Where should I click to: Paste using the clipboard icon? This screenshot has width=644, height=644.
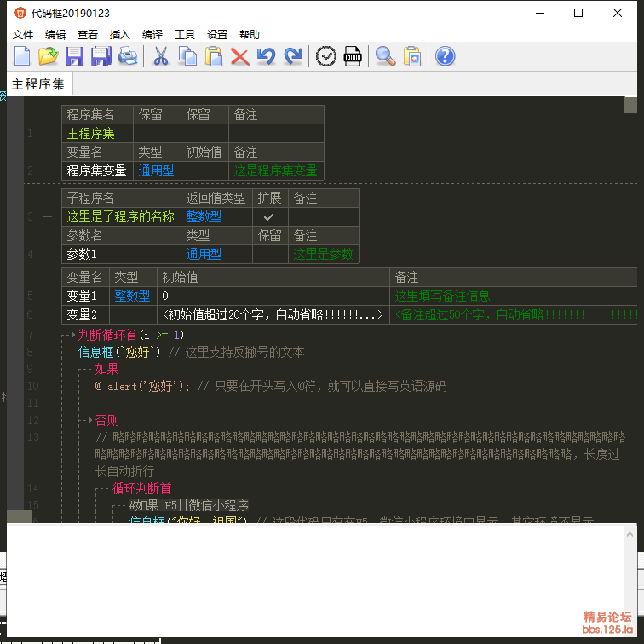[214, 56]
